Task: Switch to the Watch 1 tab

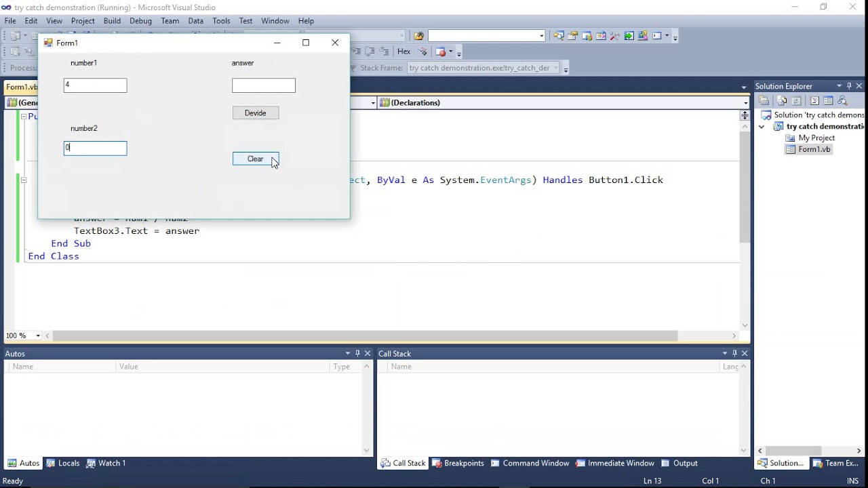Action: click(106, 463)
